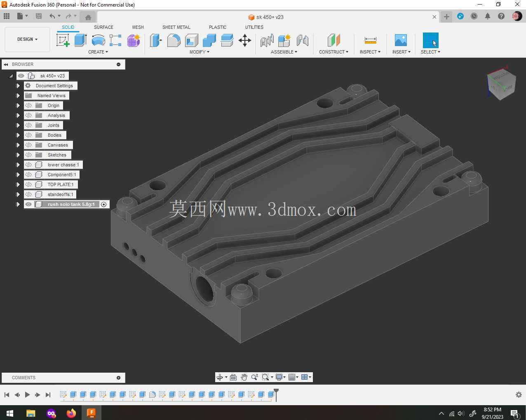Show the standeoffs:1 component
The width and height of the screenshot is (526, 420).
click(x=28, y=194)
